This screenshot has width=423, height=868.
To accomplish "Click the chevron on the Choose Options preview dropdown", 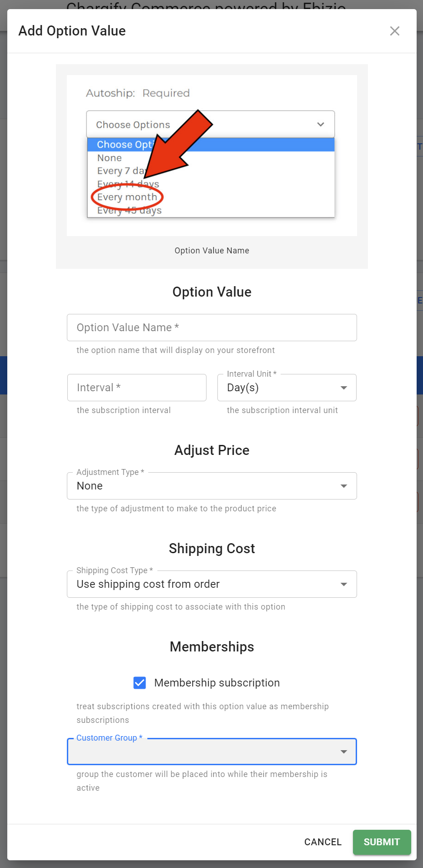I will [320, 124].
